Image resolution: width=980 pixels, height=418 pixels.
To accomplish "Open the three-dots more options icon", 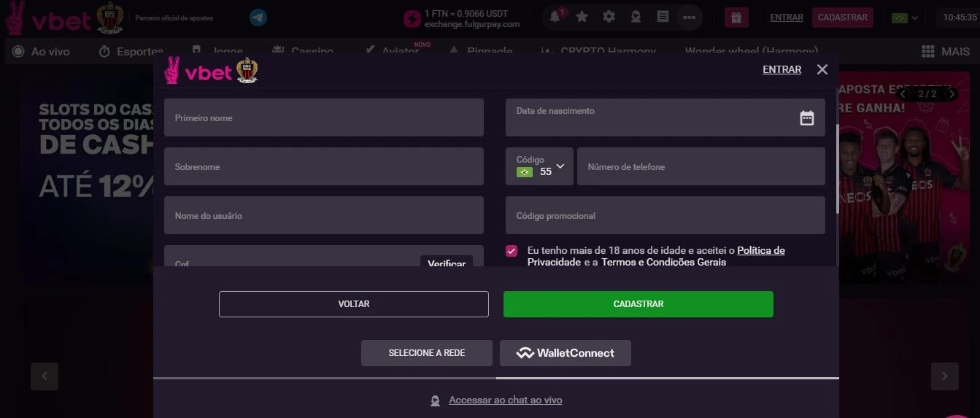I will coord(689,17).
